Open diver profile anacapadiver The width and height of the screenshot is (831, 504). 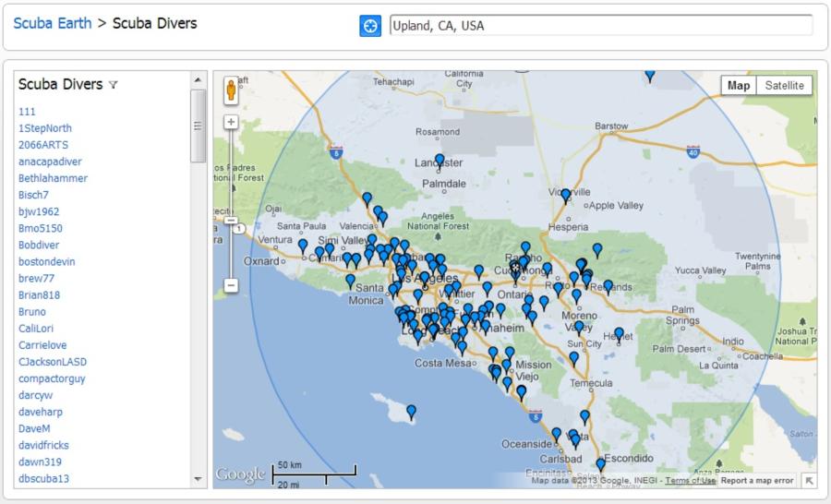click(51, 162)
